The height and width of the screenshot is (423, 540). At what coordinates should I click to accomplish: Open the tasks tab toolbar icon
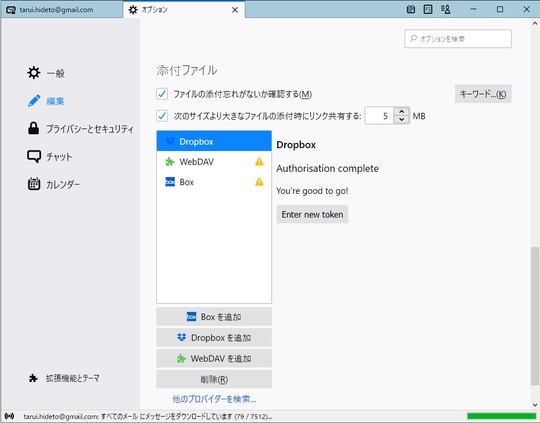click(x=428, y=9)
